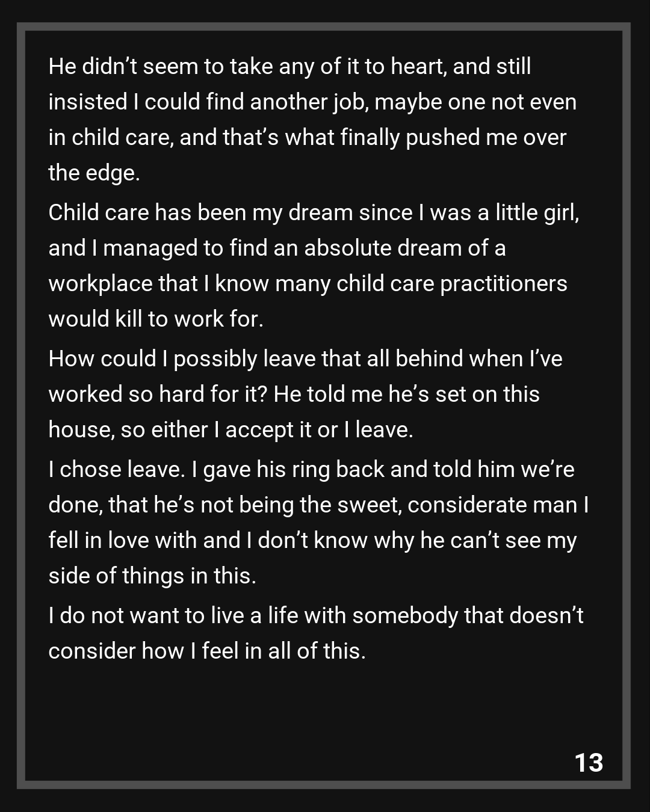Select the phrase "a little girl,"
The image size is (650, 812).
point(528,213)
